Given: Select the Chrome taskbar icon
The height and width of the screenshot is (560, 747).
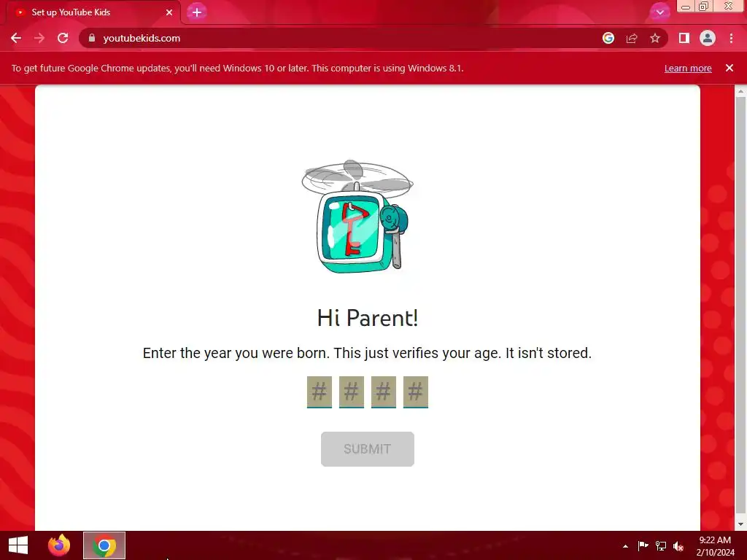Looking at the screenshot, I should (104, 545).
